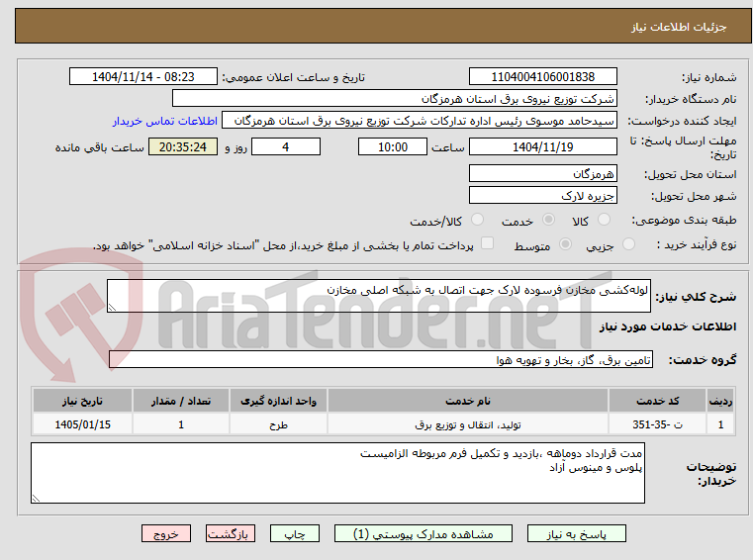Click the اطلاعات خدمات مورد نیاز heading
This screenshot has height=560, width=753.
tap(668, 327)
